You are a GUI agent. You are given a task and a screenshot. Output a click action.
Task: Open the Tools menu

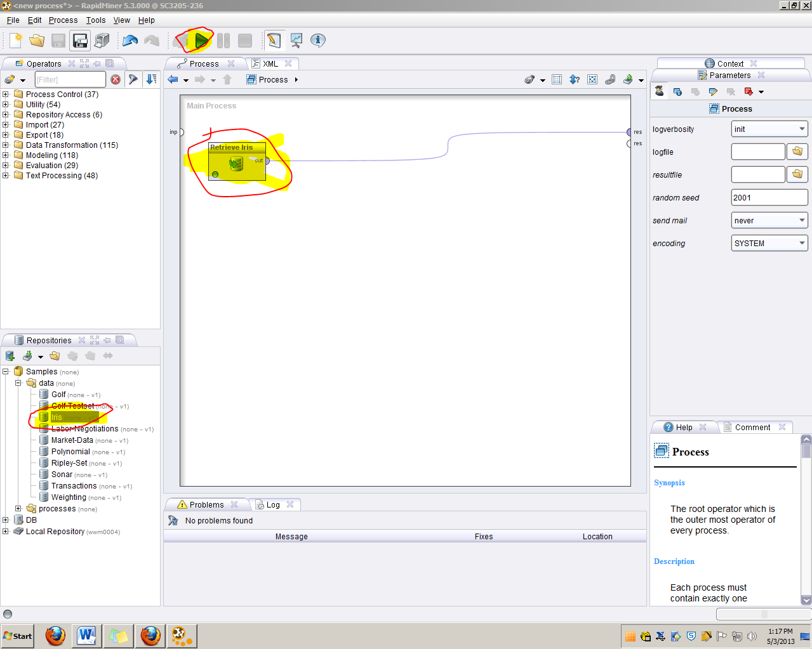(96, 20)
